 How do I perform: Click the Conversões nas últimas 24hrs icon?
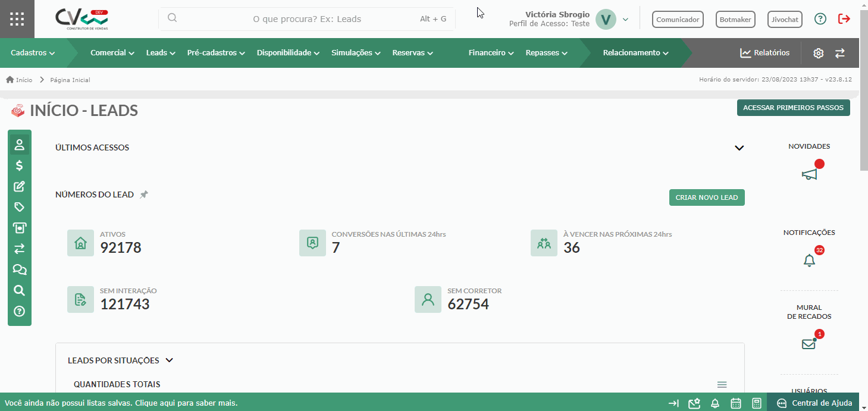click(x=312, y=243)
